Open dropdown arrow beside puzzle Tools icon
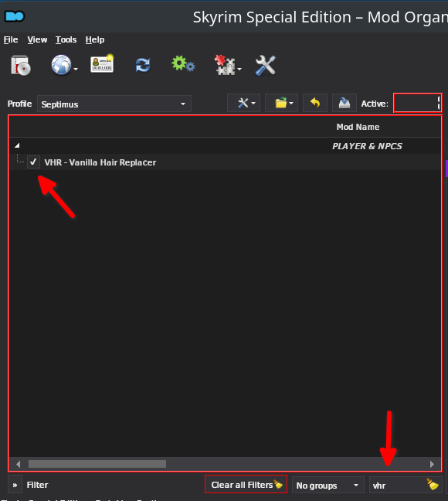The image size is (448, 501). coord(239,70)
